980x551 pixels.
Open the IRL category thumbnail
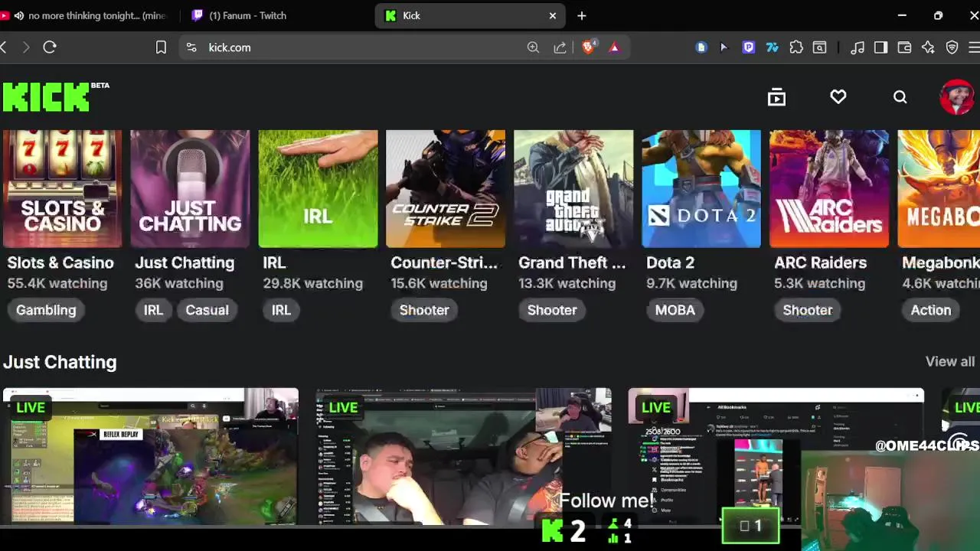coord(318,189)
